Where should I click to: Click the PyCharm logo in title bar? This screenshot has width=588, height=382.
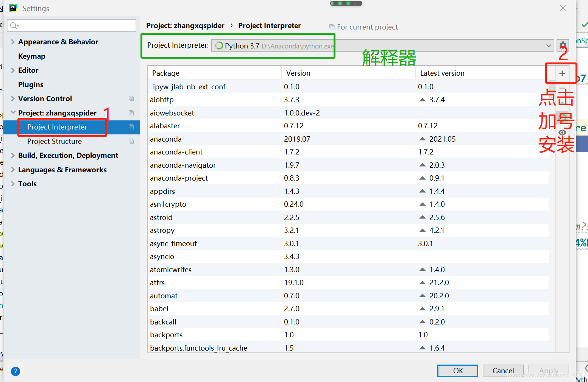click(x=13, y=8)
